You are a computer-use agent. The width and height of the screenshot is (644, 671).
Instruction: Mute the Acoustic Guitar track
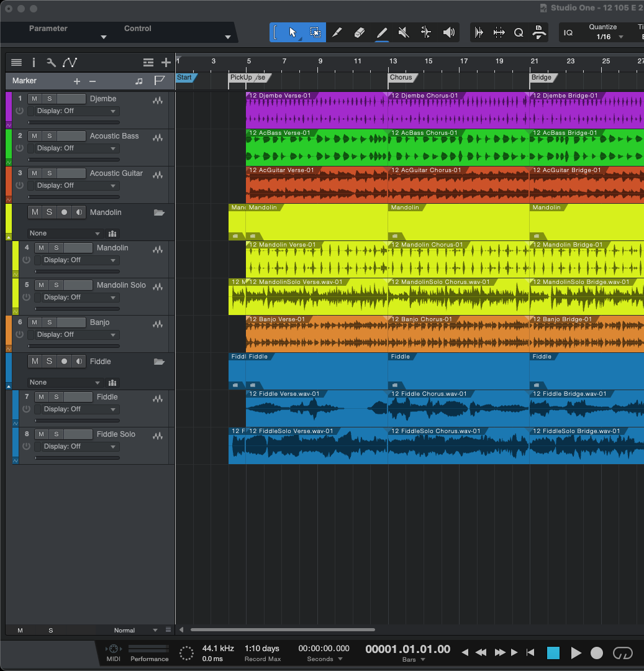click(x=35, y=173)
